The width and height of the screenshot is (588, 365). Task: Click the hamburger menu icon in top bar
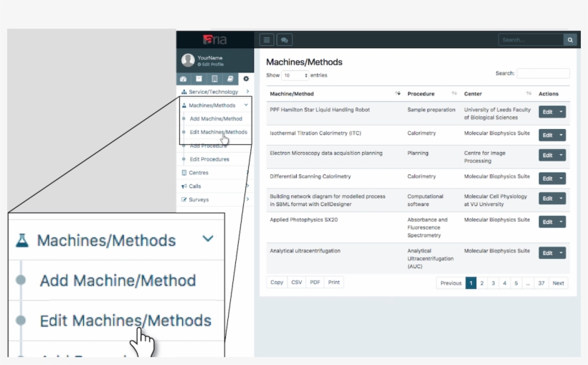coord(267,40)
